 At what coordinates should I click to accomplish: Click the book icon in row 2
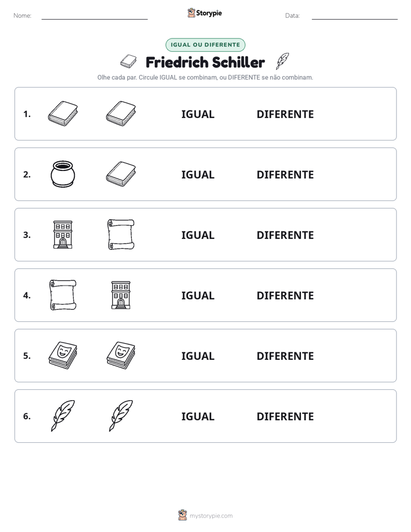click(x=121, y=174)
